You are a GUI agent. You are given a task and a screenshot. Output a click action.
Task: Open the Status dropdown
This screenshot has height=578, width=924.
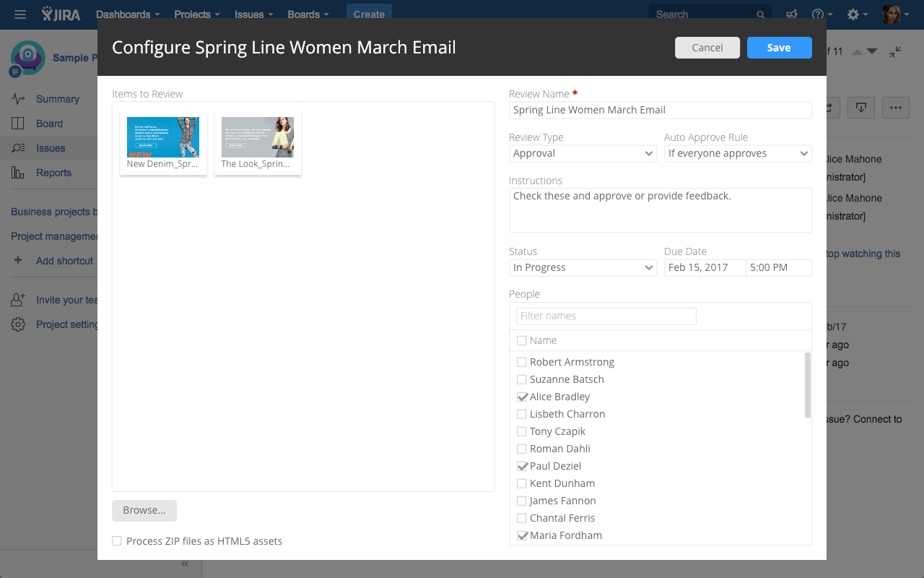583,267
